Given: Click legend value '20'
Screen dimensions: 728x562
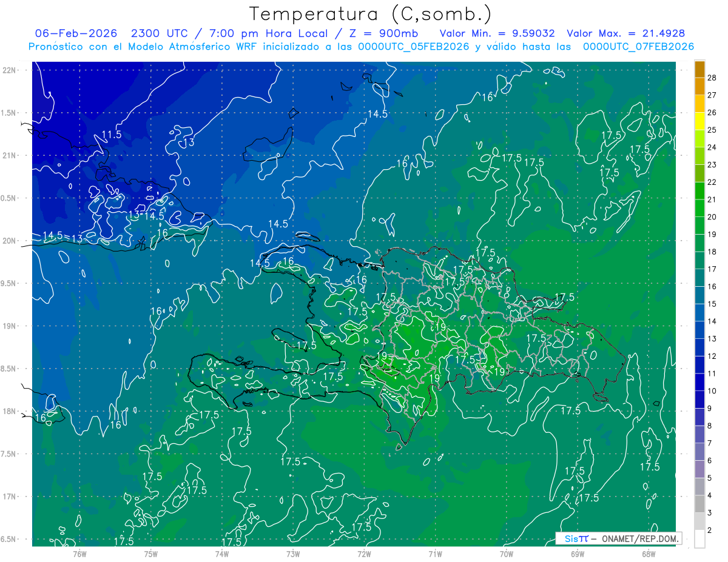Looking at the screenshot, I should tap(712, 217).
